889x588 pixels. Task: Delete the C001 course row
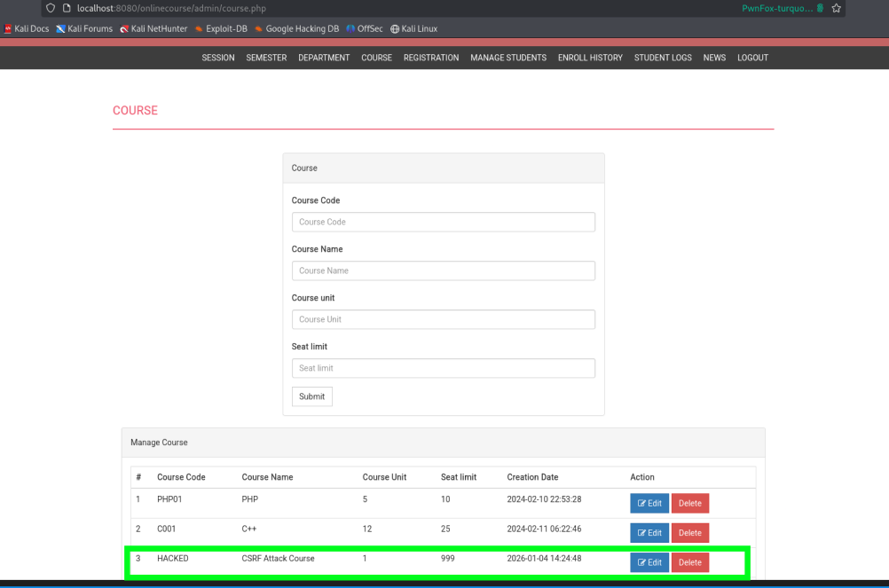point(690,532)
